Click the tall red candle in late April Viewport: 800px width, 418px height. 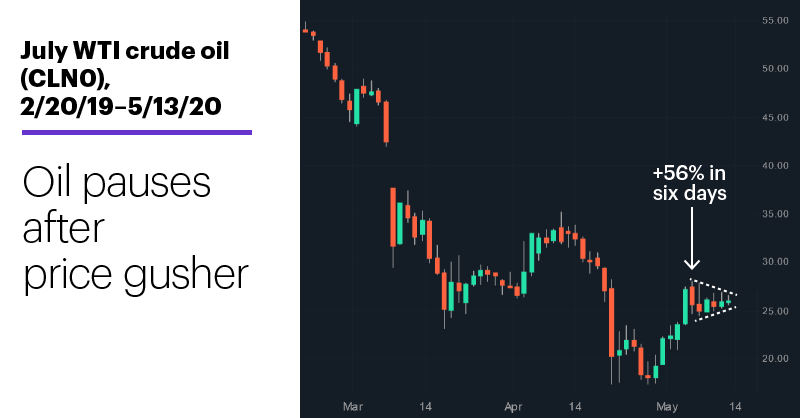click(611, 322)
